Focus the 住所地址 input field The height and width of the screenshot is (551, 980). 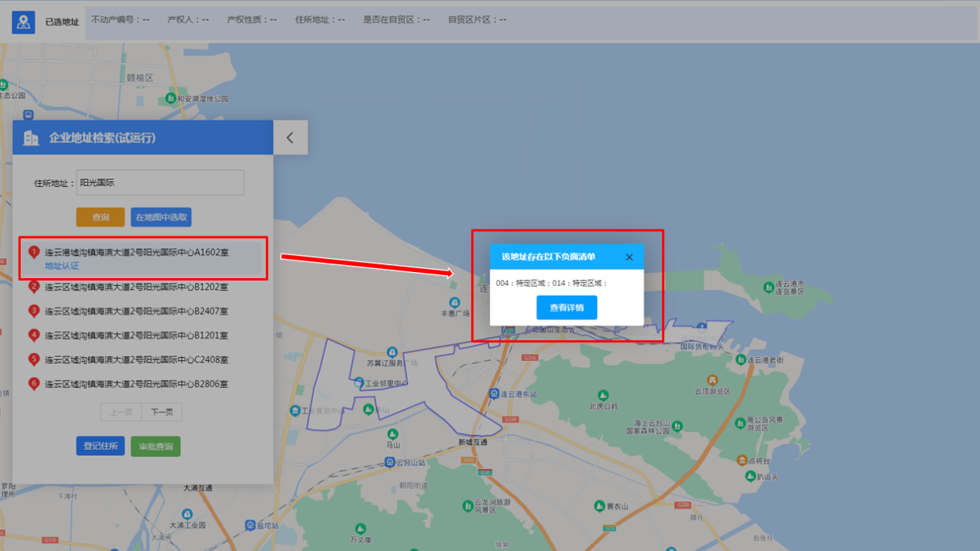click(x=160, y=183)
